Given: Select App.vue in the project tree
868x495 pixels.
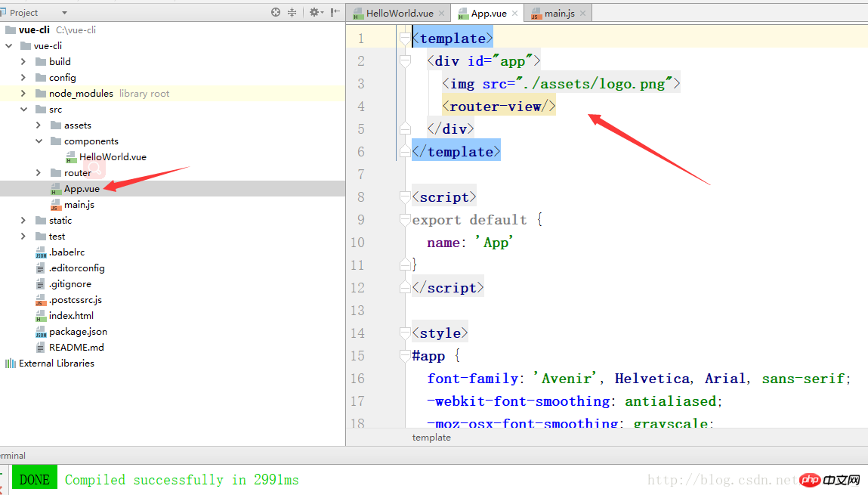Looking at the screenshot, I should [82, 189].
